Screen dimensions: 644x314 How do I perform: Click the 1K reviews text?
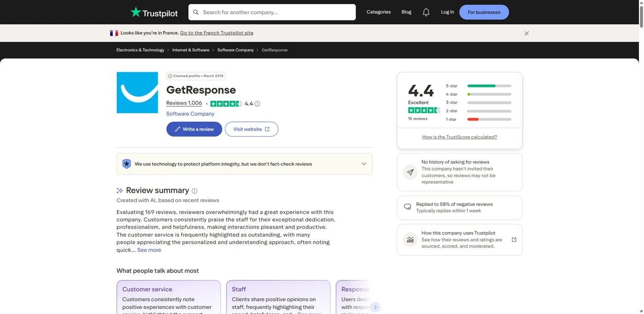418,119
